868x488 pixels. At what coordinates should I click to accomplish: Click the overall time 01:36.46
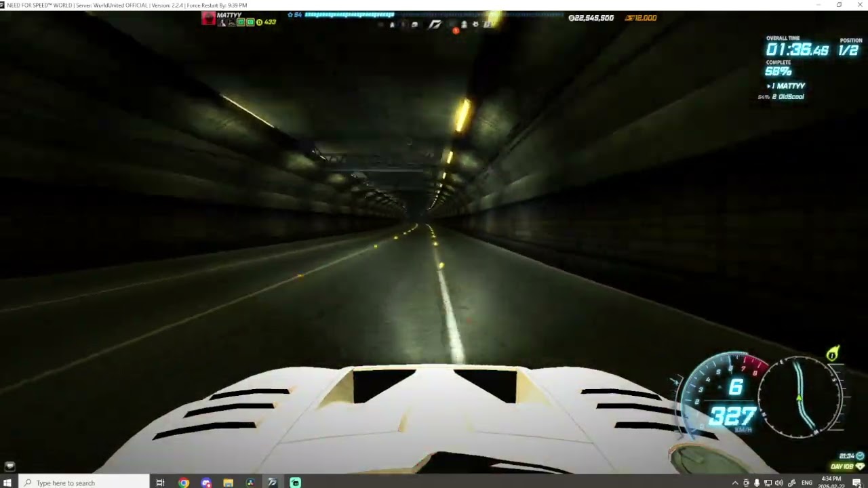[x=797, y=50]
